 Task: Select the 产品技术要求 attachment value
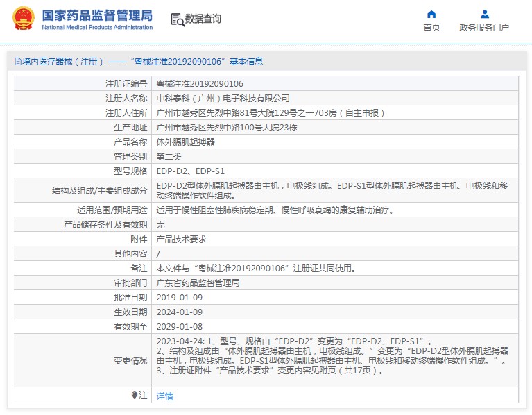pyautogui.click(x=182, y=239)
